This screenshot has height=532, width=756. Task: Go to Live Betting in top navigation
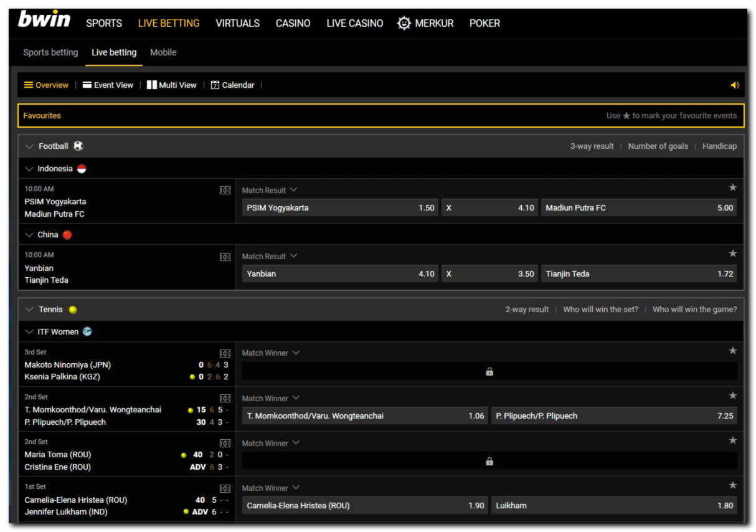[x=169, y=23]
